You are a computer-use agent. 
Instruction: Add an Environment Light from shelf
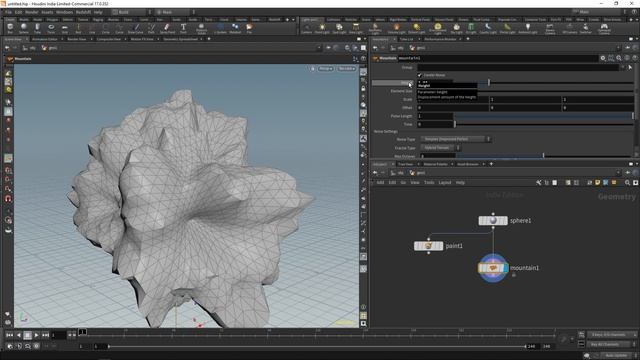point(437,29)
